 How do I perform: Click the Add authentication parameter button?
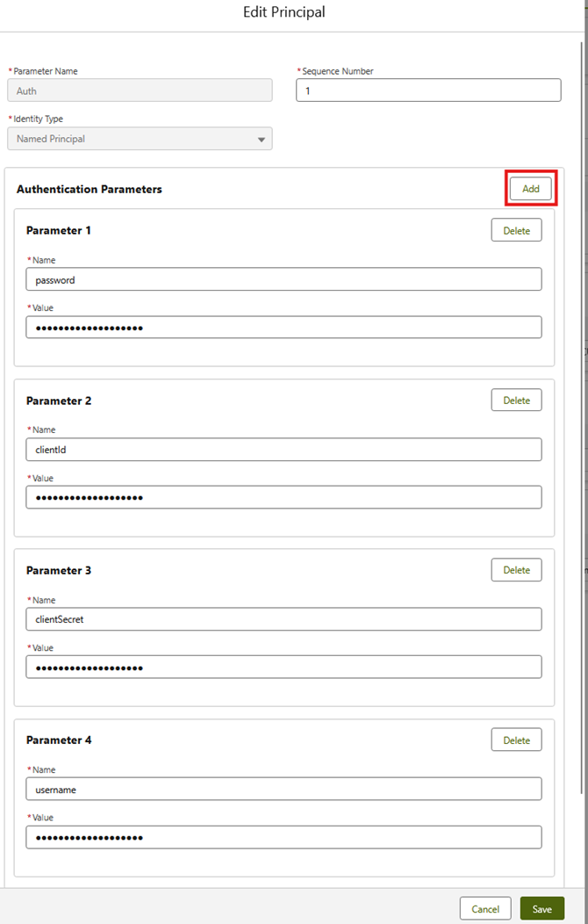531,189
